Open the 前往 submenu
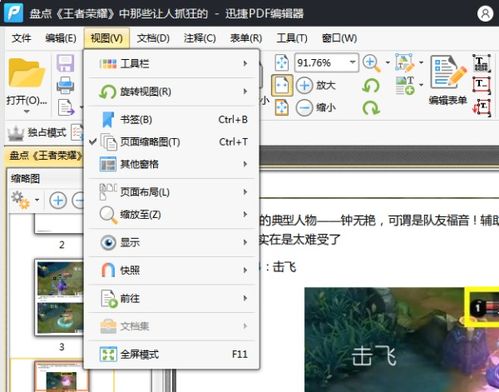Image resolution: width=499 pixels, height=392 pixels. point(172,298)
